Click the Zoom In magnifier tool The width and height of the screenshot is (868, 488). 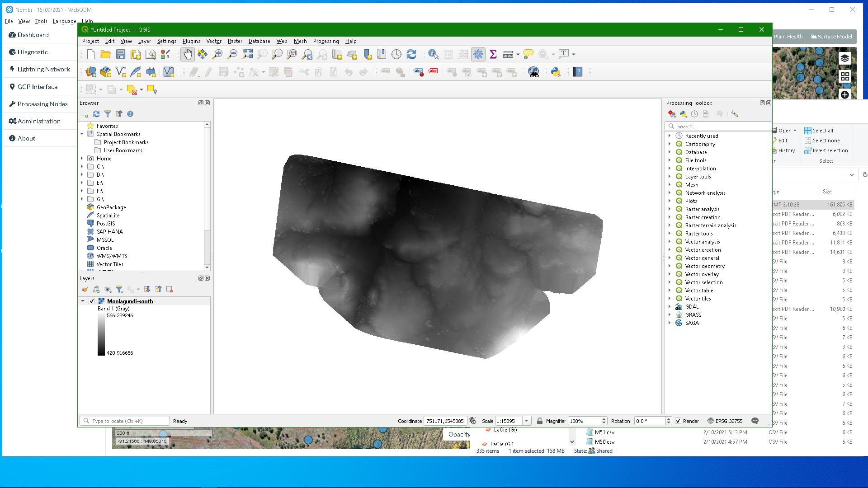217,54
